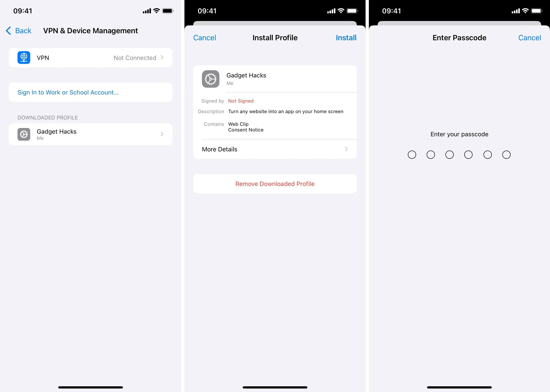Viewport: 550px width, 392px height.
Task: Toggle VPN connection status
Action: click(x=91, y=57)
